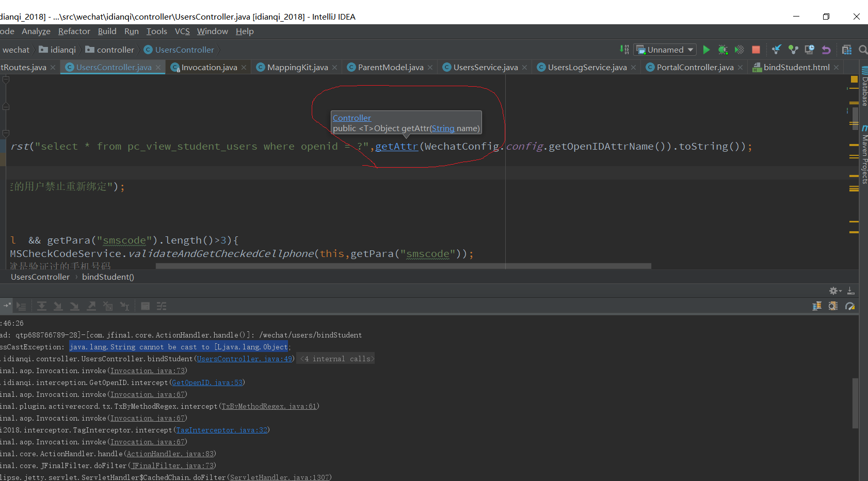
Task: Click String link in quick doc popup
Action: tap(443, 129)
